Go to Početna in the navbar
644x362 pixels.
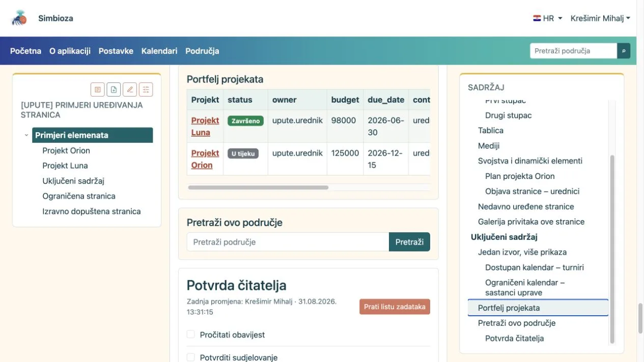25,51
